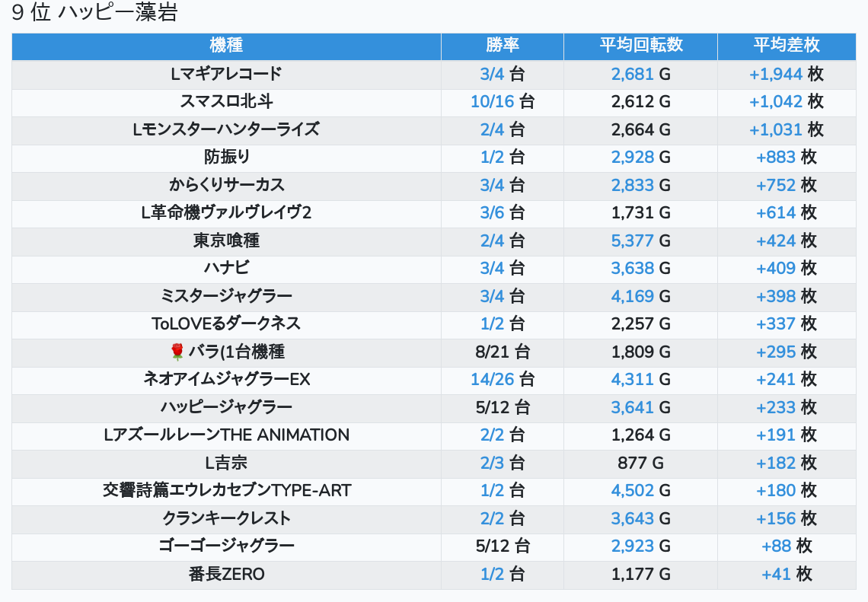This screenshot has height=602, width=868.
Task: Sort by the 機種 column header
Action: [x=226, y=45]
